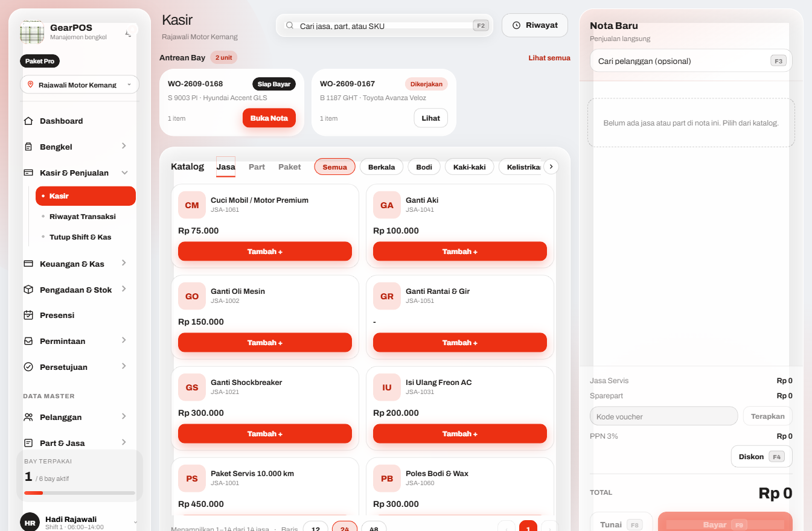Add Ganti Oli Mesin with Tambah +

coord(265,343)
